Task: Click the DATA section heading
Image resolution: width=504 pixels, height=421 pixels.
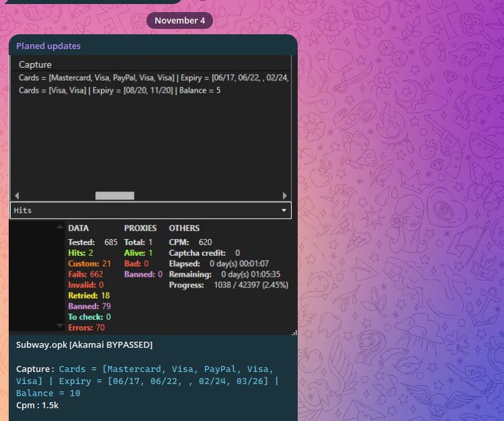Action: click(78, 228)
